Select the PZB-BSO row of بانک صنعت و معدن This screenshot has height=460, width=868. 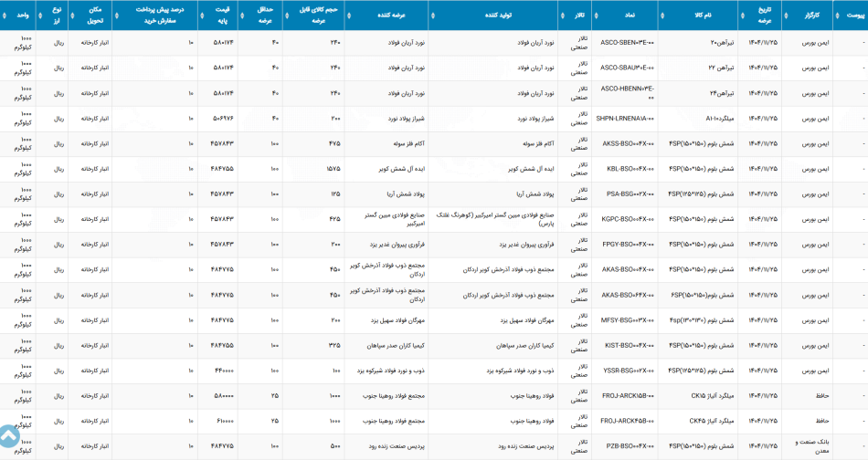[x=434, y=446]
